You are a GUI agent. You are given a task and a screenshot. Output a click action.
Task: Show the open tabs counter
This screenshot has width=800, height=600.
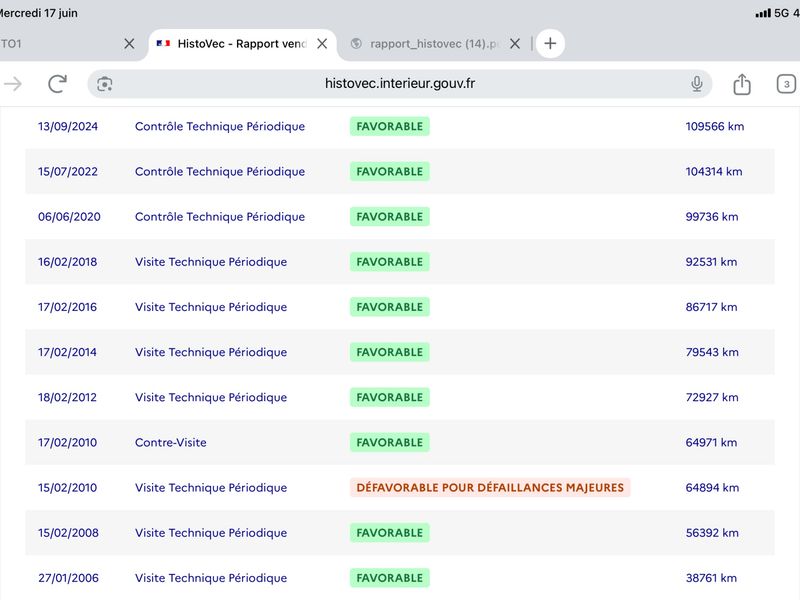(x=786, y=84)
